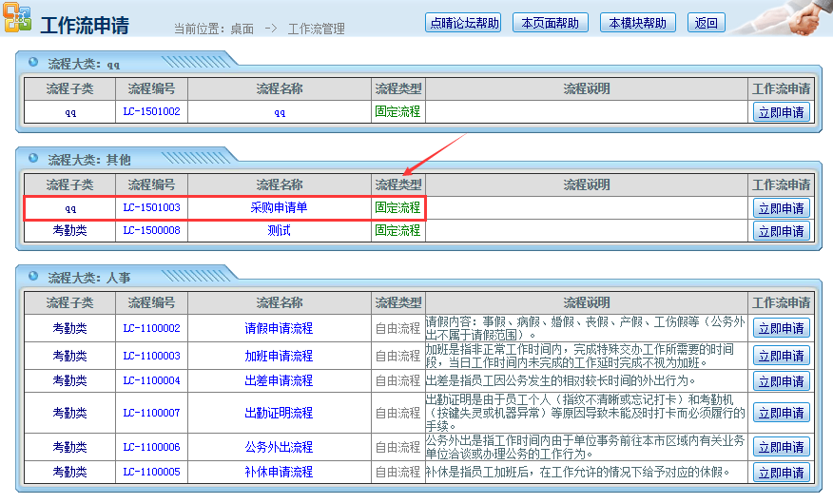833x504 pixels.
Task: Open flow number LC-1501002 link
Action: click(x=151, y=112)
